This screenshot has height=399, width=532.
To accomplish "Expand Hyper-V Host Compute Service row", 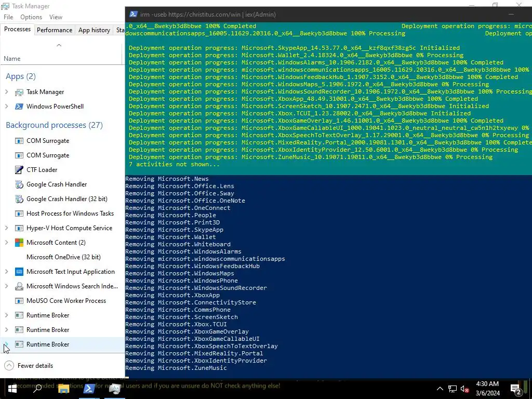I will (x=6, y=228).
